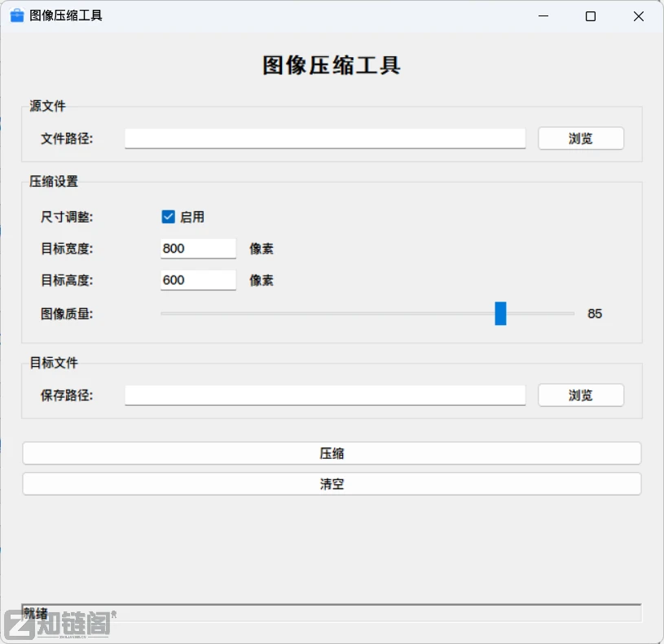This screenshot has width=664, height=644.
Task: Click the 压缩设置 section label
Action: pyautogui.click(x=52, y=181)
